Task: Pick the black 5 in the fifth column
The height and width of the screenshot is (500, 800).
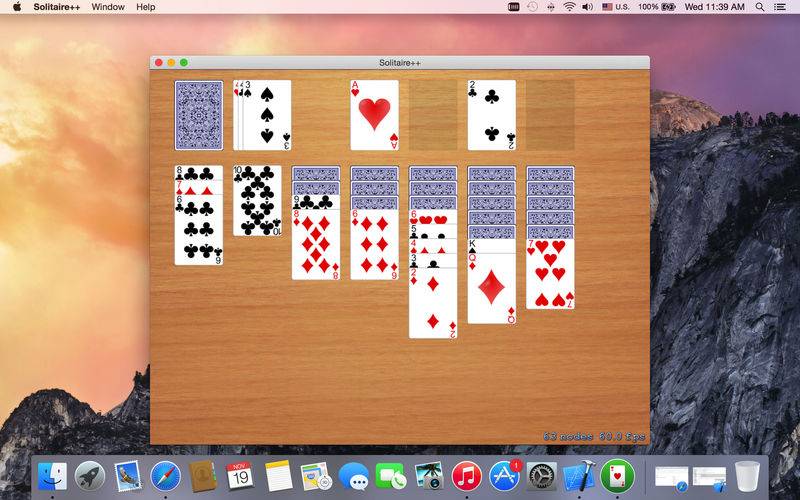Action: pos(433,232)
